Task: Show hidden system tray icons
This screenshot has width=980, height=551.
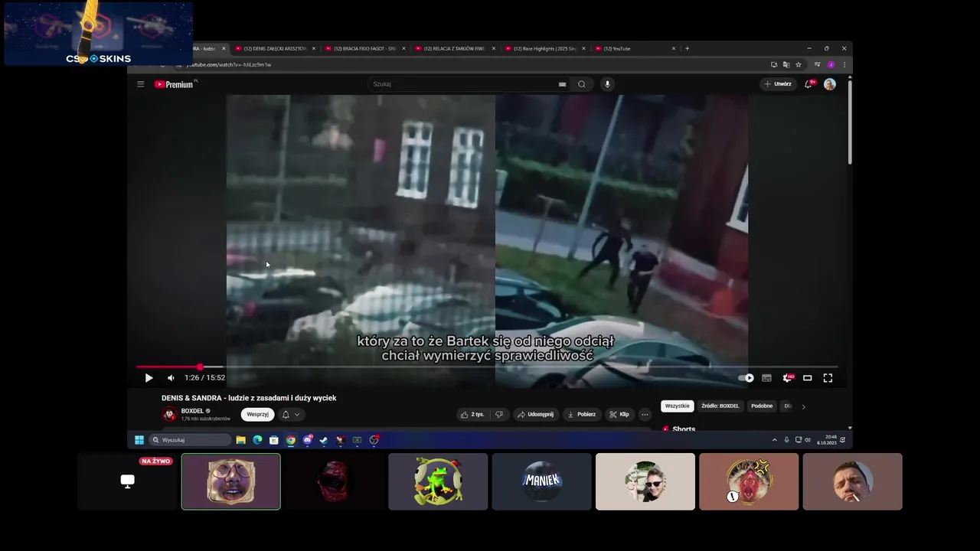Action: tap(774, 440)
